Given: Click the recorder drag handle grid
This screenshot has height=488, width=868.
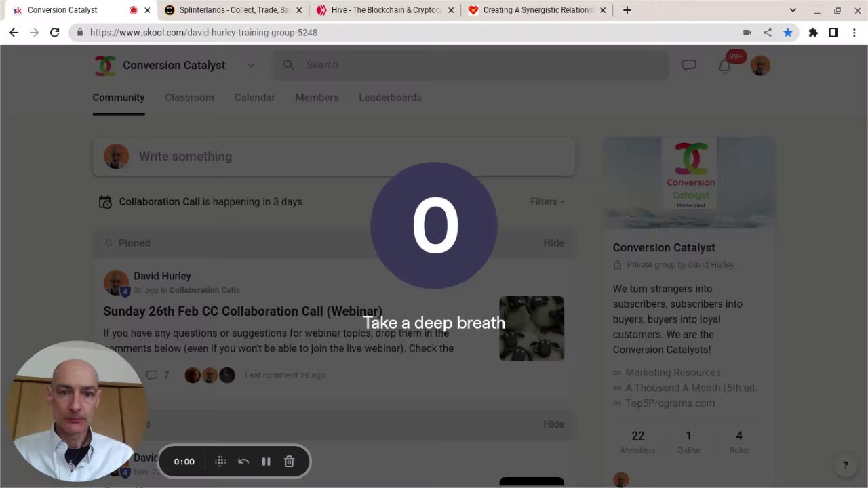Looking at the screenshot, I should pos(220,462).
